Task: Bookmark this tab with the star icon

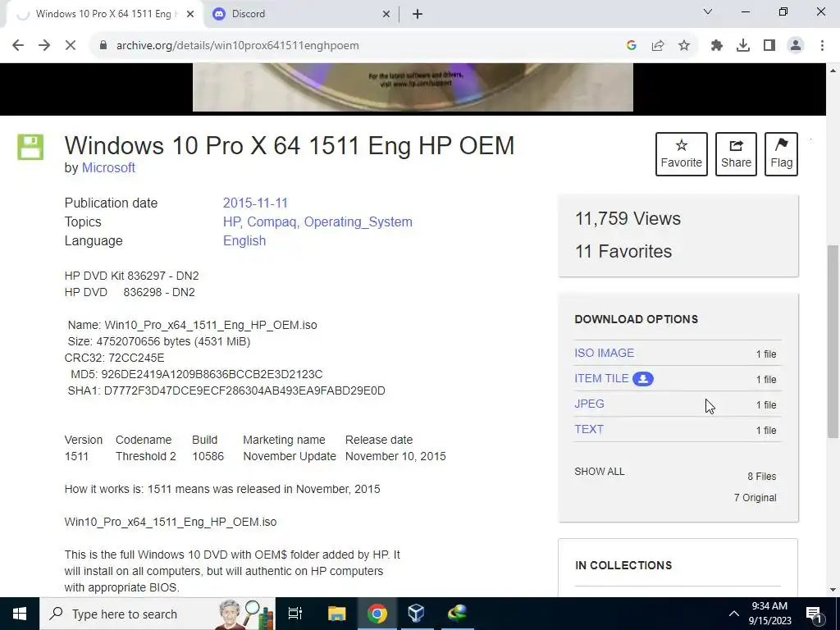Action: point(684,46)
